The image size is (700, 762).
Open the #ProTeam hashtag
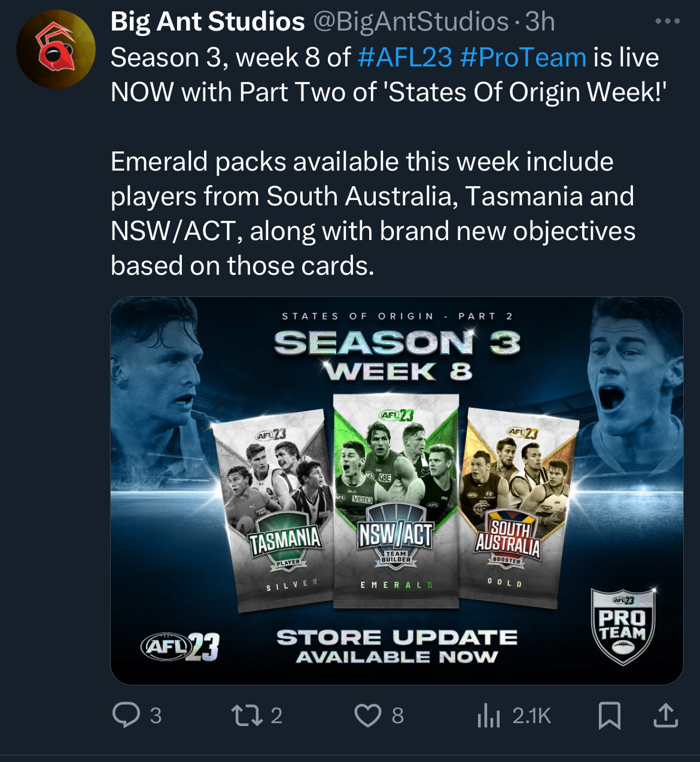click(x=524, y=57)
